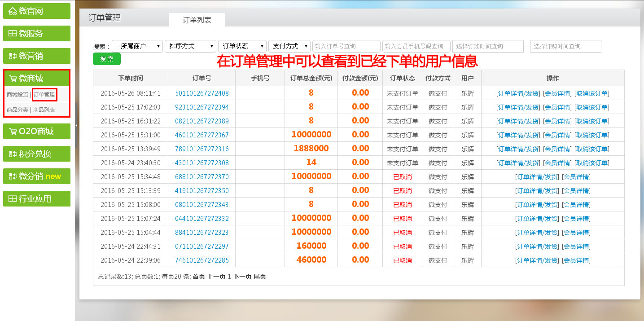The image size is (644, 321).
Task: Open the 支付方式 dropdown
Action: 289,46
